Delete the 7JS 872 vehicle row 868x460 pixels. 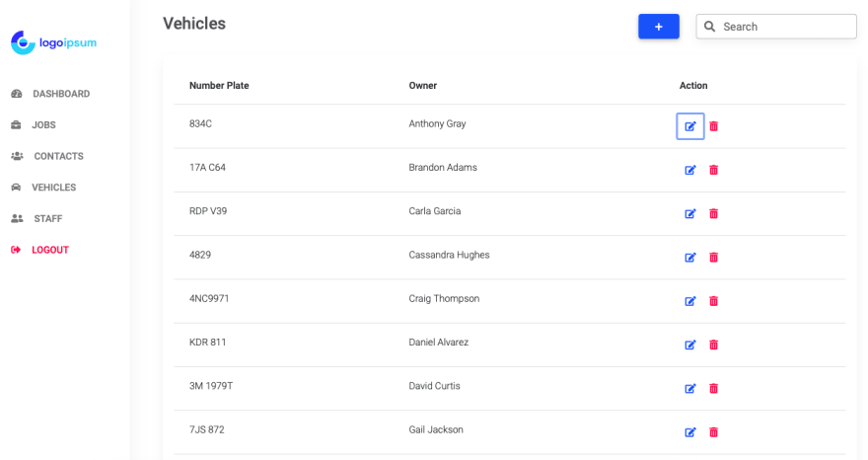click(x=713, y=432)
